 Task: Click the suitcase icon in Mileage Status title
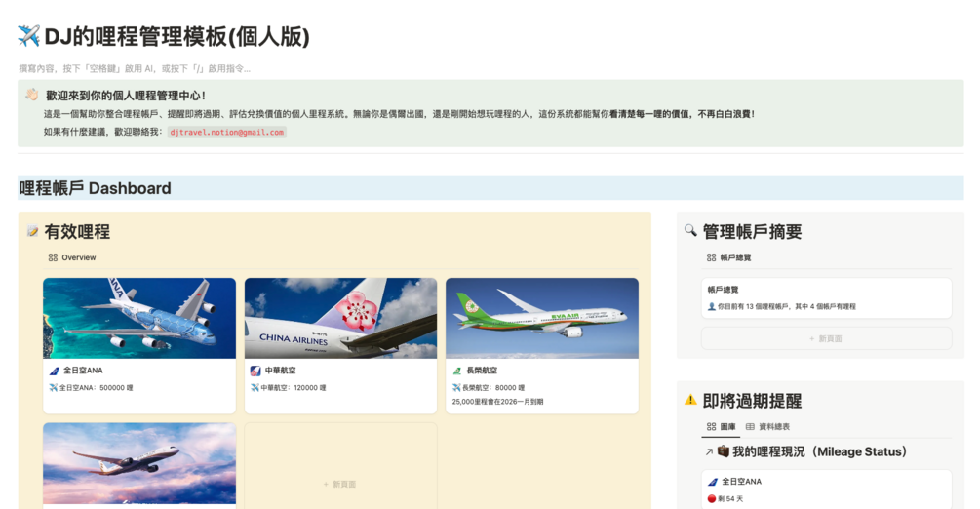coord(724,450)
